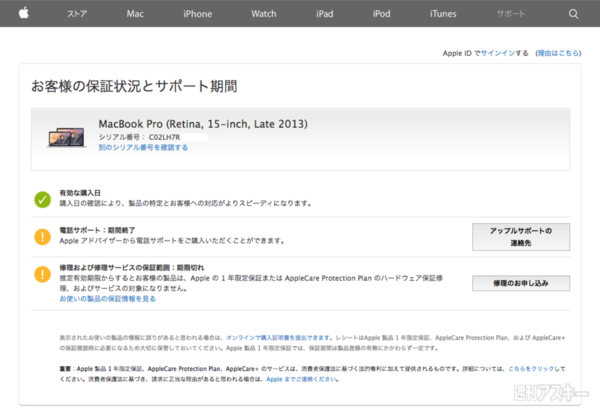Open the ストア menu item
The height and width of the screenshot is (413, 600).
77,14
